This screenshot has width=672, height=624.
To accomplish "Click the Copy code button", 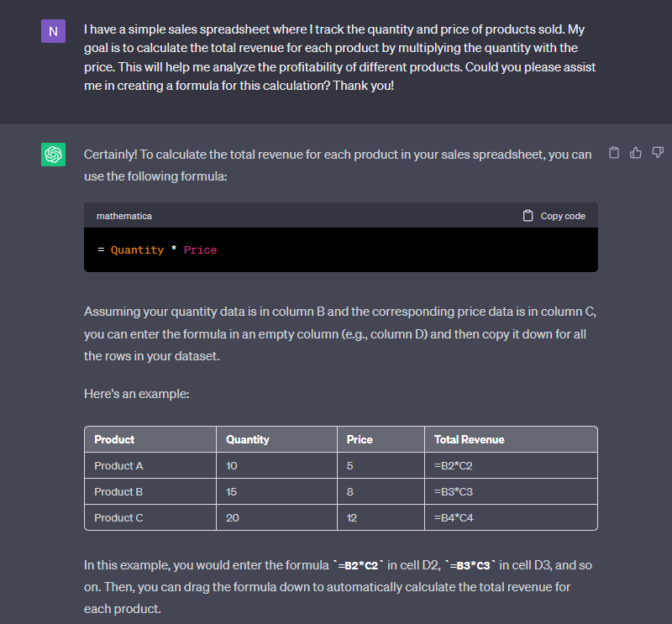I will click(554, 216).
